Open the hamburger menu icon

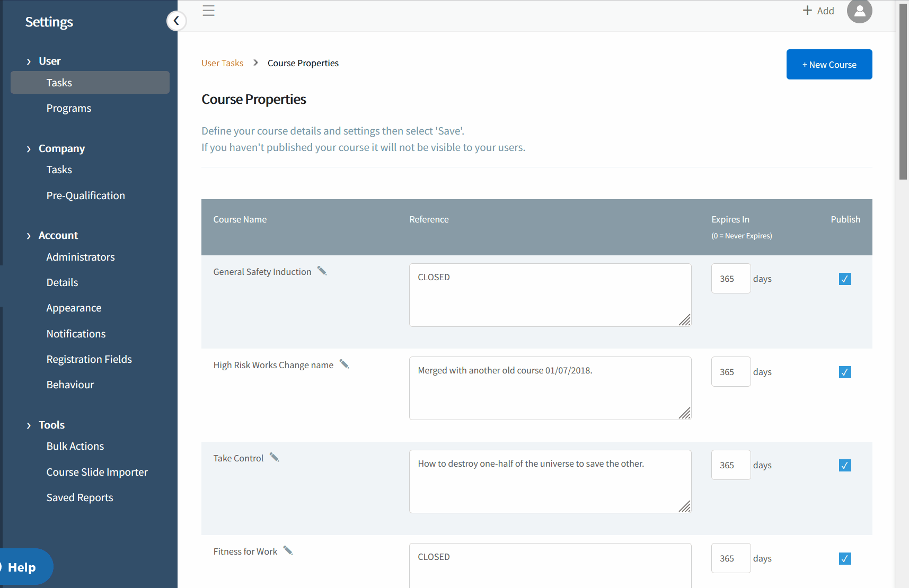(209, 11)
